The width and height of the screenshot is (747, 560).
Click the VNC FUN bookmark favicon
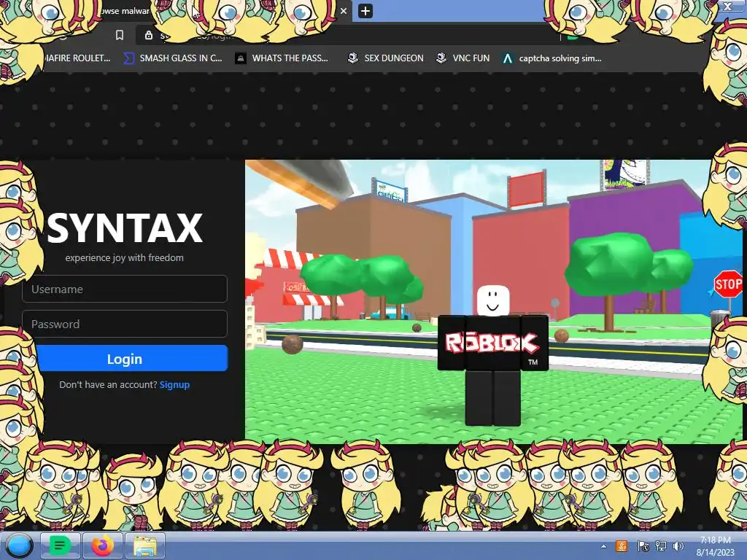coord(441,58)
